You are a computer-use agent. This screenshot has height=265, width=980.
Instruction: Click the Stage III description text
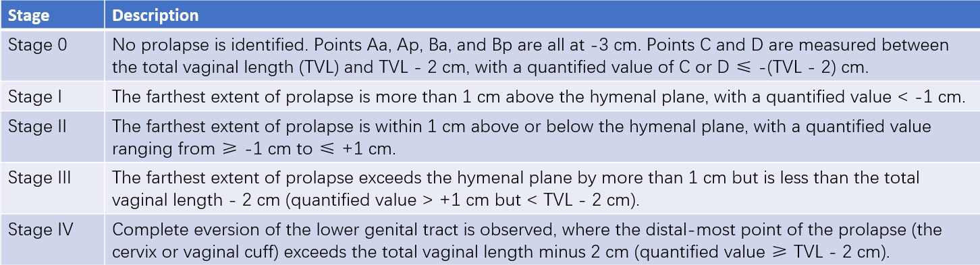point(516,188)
